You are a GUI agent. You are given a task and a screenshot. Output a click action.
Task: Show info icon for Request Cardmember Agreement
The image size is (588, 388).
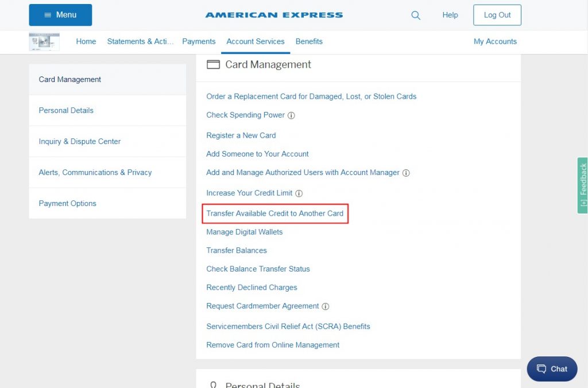[x=326, y=306]
